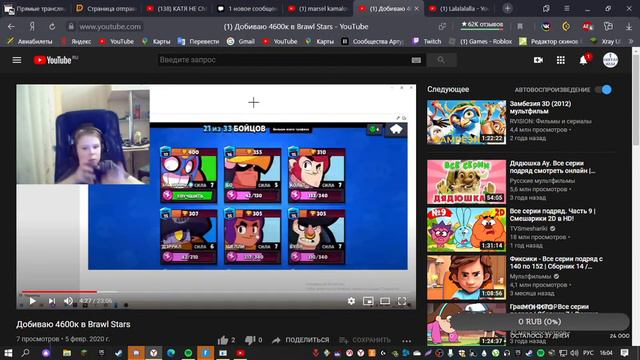This screenshot has height=360, width=640.
Task: Open the Яндекс bookmark
Action: coord(76,41)
